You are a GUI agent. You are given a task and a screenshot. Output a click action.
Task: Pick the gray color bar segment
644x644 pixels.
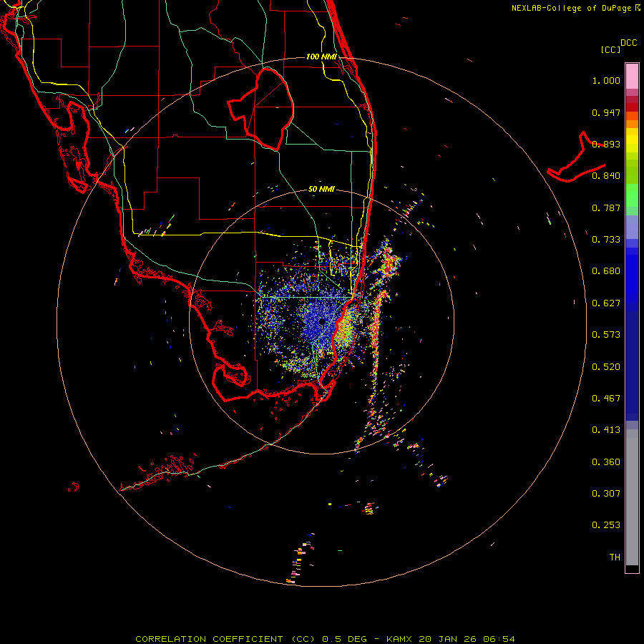coord(632,497)
